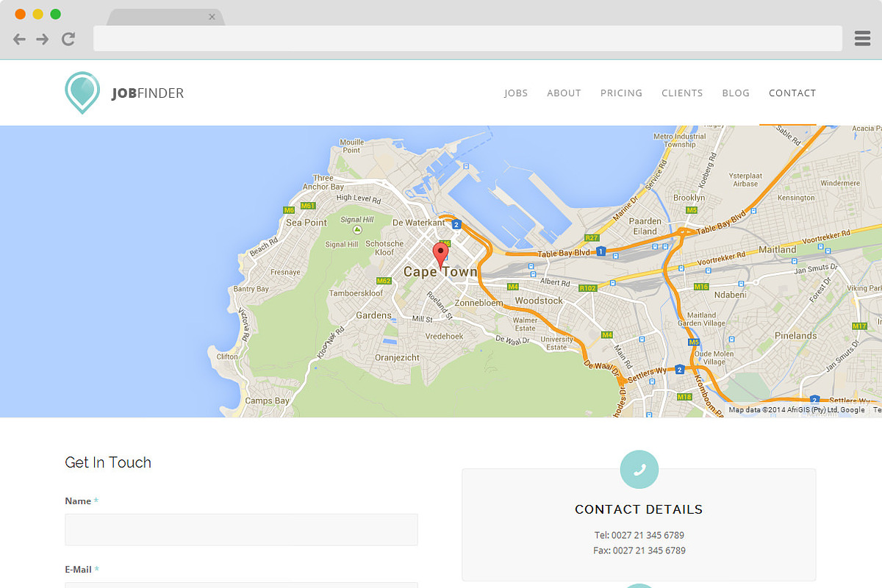Click the Map data AfriGIS attribution
The image size is (882, 588).
(797, 410)
